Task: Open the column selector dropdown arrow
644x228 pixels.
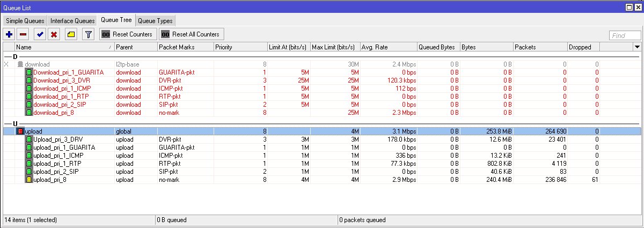Action: [636, 47]
